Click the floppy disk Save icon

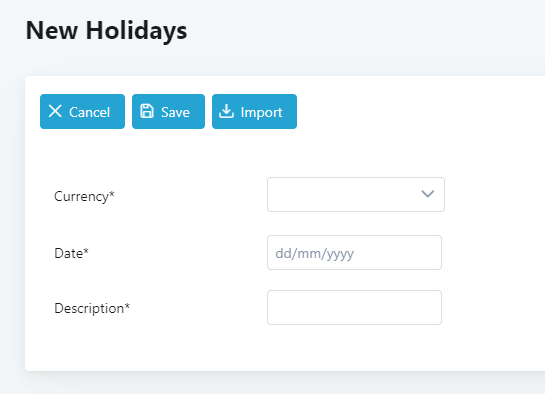click(147, 111)
